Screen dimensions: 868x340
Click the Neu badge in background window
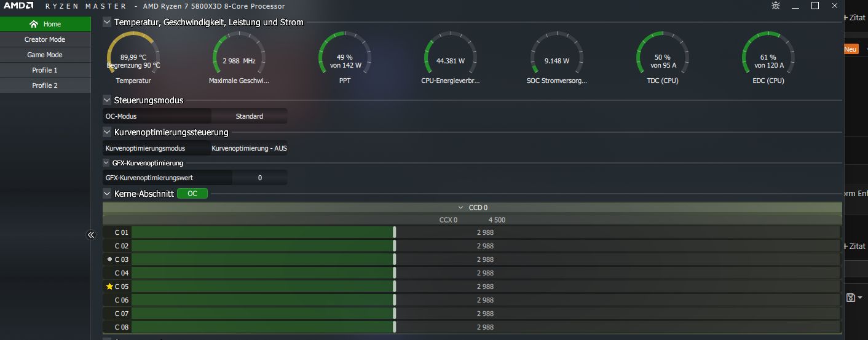(x=851, y=49)
